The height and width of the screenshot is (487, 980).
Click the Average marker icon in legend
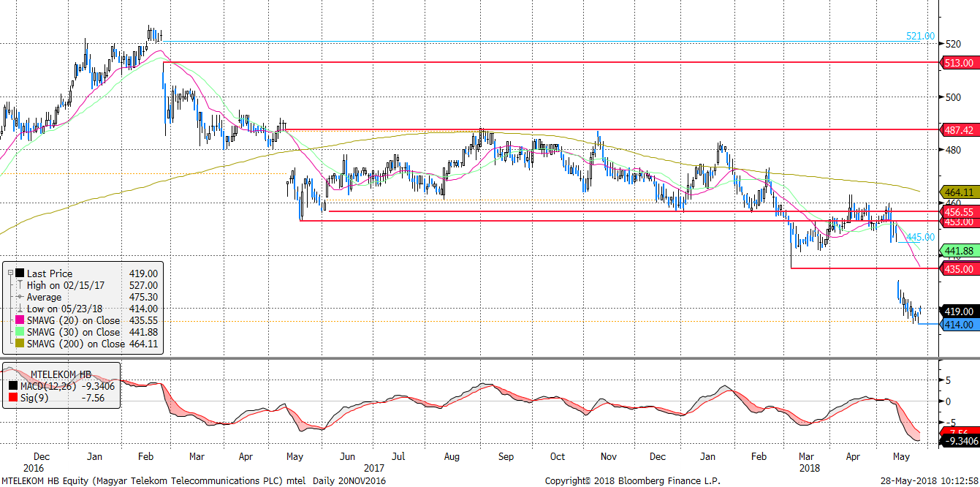click(x=18, y=297)
